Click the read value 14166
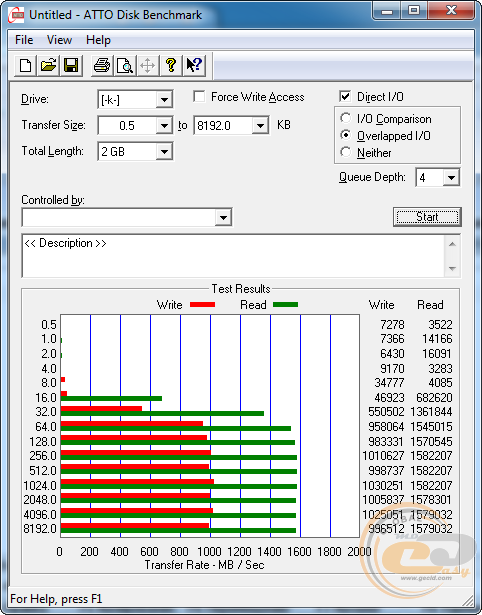482x615 pixels. click(x=437, y=339)
